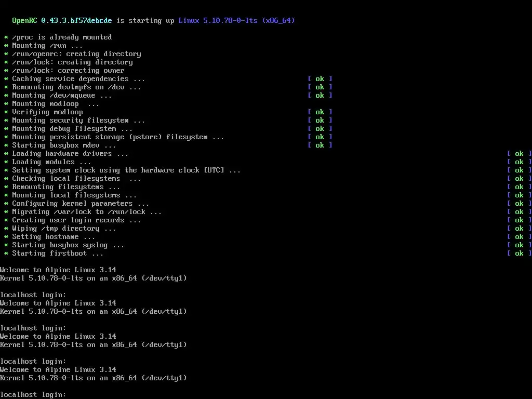Click ok status for Mounting local filesystems
Image resolution: width=532 pixels, height=399 pixels.
(x=520, y=195)
